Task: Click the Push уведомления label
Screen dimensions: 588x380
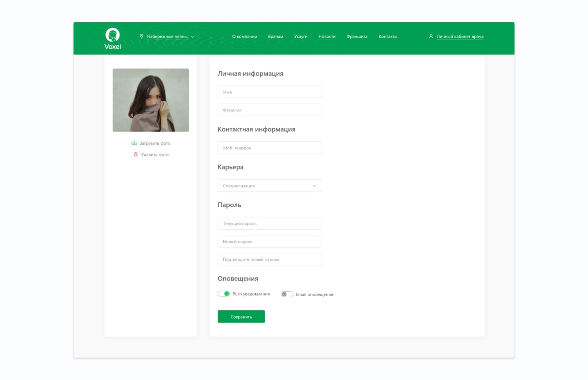Action: point(251,294)
